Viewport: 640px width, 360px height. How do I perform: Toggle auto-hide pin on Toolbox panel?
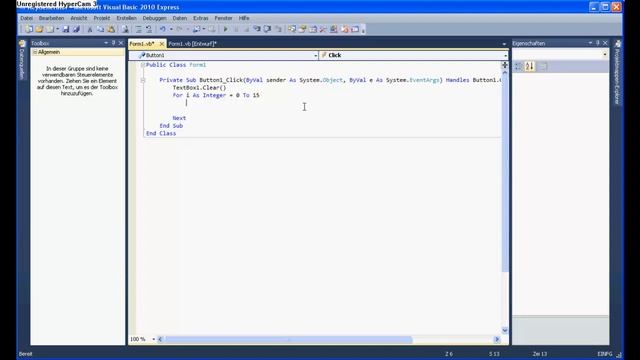point(113,43)
